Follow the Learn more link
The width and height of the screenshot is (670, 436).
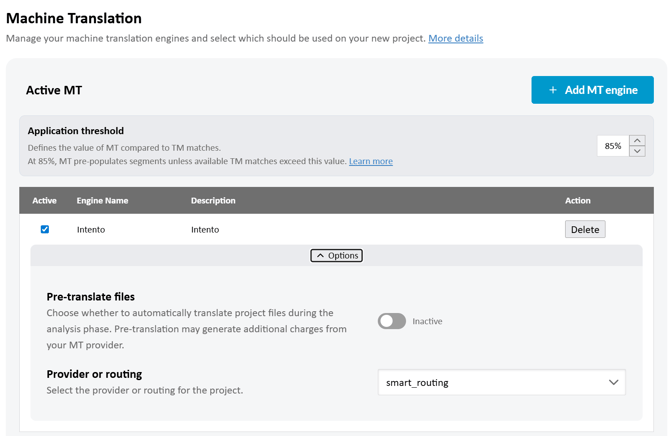click(x=370, y=161)
